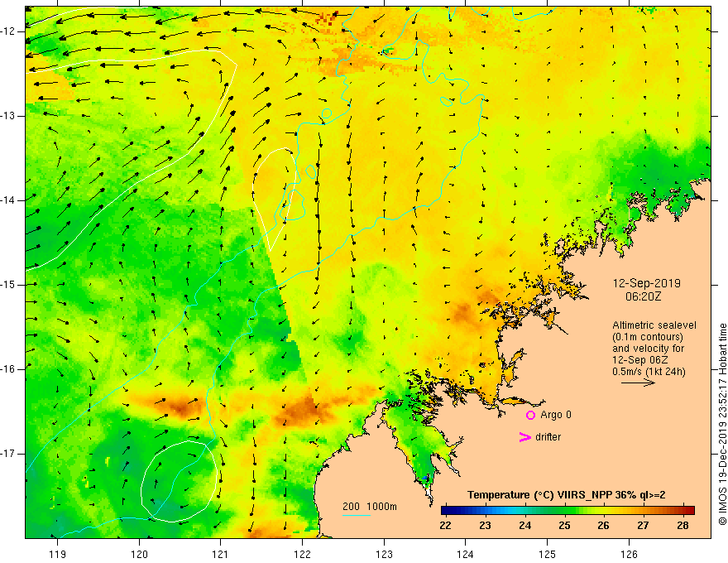Click the colorbar tick label '26'

tap(603, 526)
